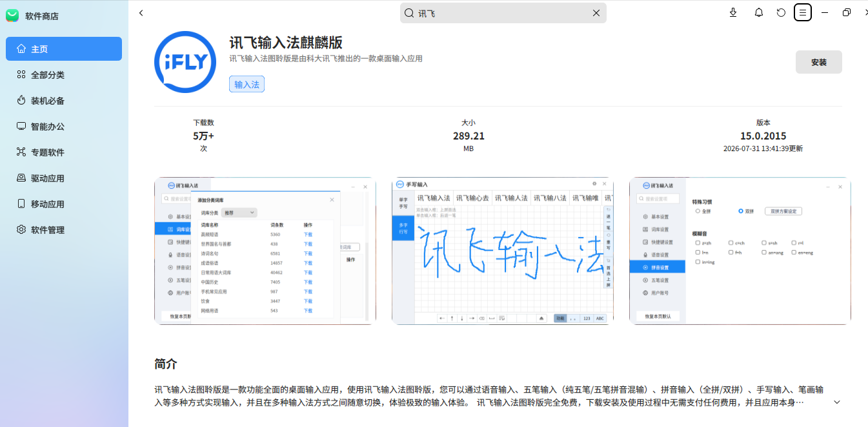Screen dimensions: 868x427
Task: Open 全部分类 in the sidebar
Action: (x=64, y=75)
